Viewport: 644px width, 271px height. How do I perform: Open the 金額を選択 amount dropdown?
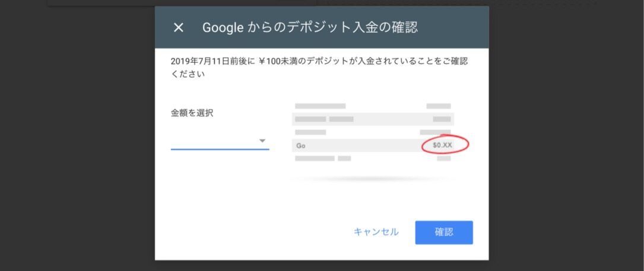pyautogui.click(x=220, y=141)
